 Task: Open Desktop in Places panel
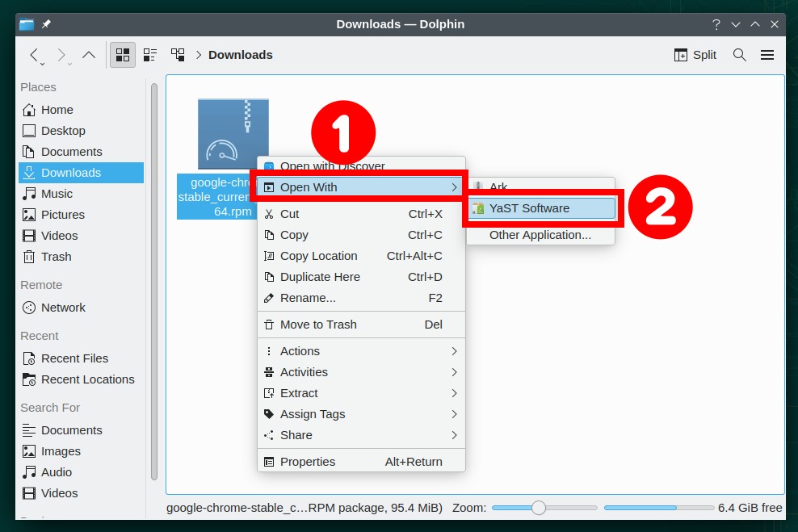pos(82,131)
